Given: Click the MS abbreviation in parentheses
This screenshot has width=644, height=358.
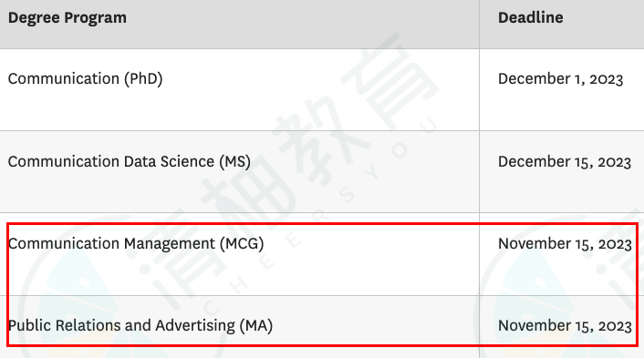Looking at the screenshot, I should [234, 161].
